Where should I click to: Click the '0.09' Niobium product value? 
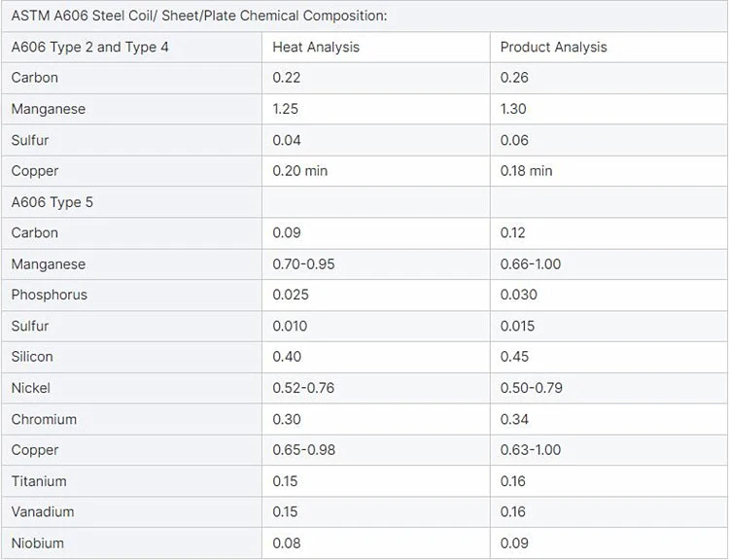tap(514, 543)
